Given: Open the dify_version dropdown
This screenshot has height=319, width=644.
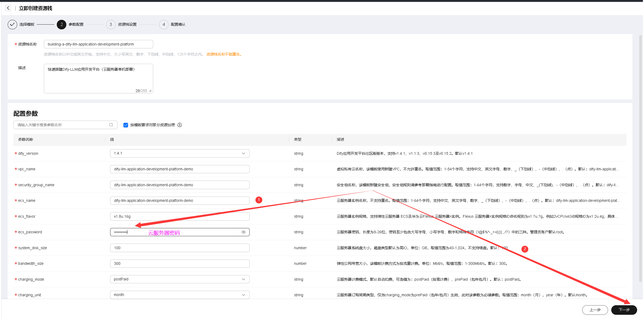Looking at the screenshot, I should pyautogui.click(x=180, y=153).
